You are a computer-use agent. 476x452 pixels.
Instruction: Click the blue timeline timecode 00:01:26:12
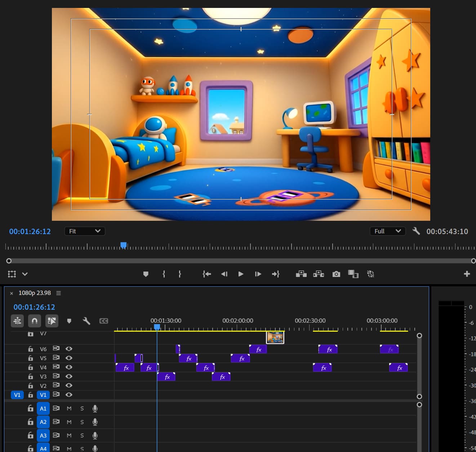tap(34, 307)
